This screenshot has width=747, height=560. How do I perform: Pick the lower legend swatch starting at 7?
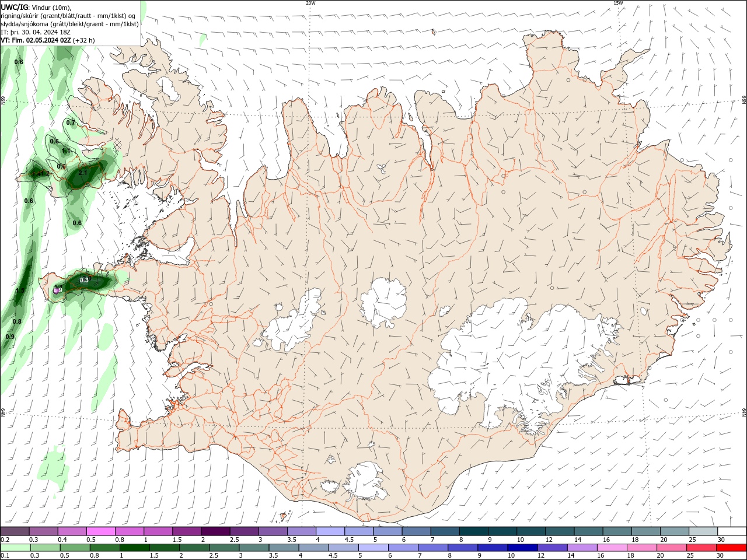[x=432, y=548]
